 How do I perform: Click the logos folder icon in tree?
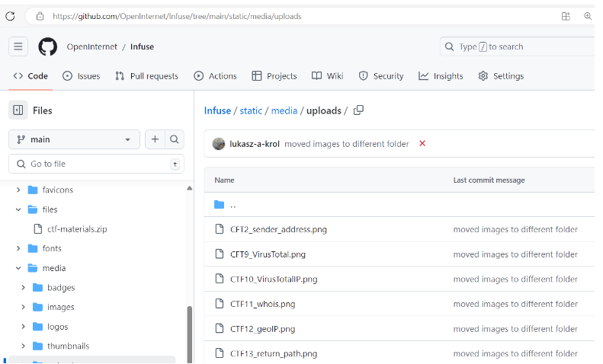click(x=37, y=327)
